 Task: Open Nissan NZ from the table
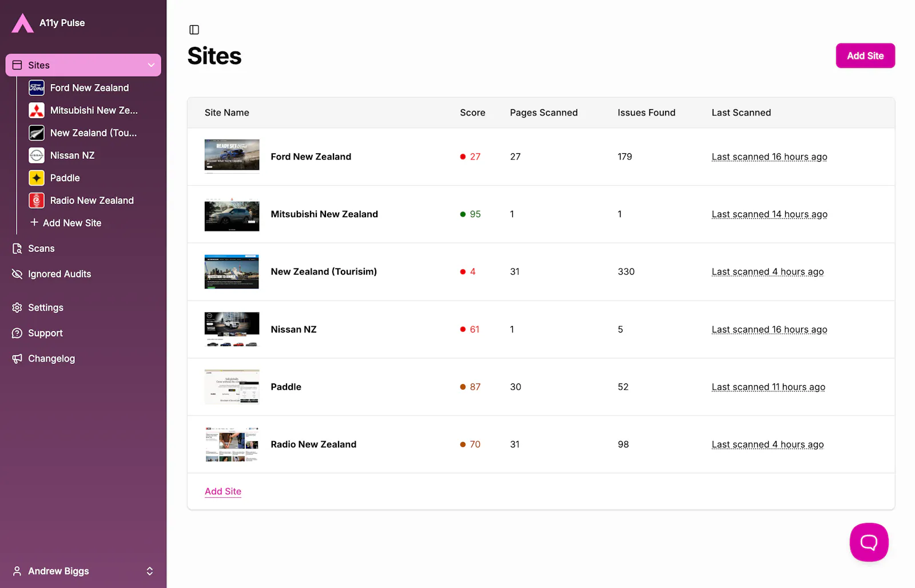click(x=293, y=329)
